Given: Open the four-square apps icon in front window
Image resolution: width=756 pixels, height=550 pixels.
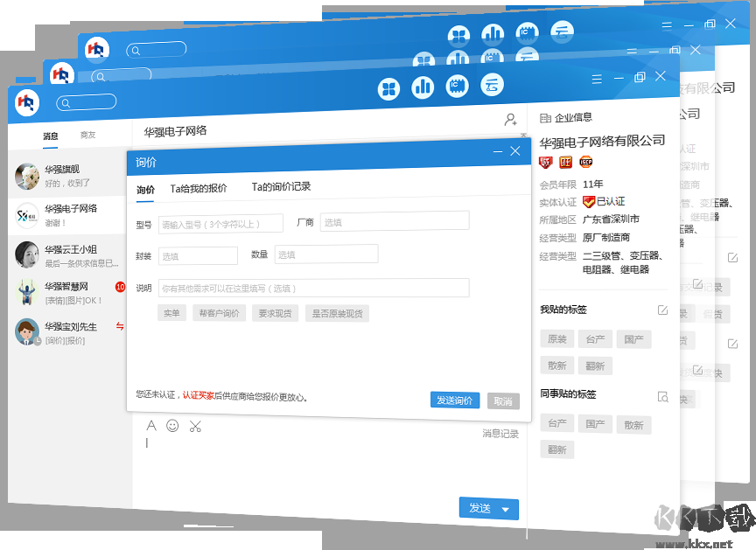Looking at the screenshot, I should 388,89.
